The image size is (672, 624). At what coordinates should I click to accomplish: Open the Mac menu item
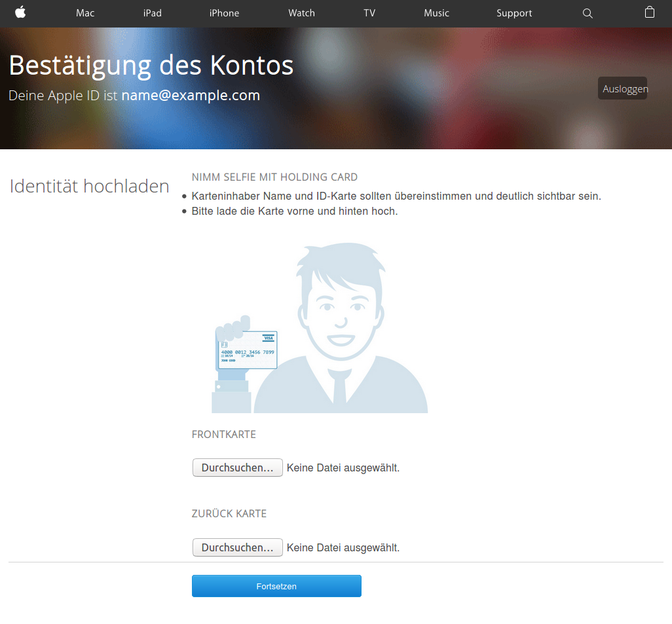(x=85, y=13)
